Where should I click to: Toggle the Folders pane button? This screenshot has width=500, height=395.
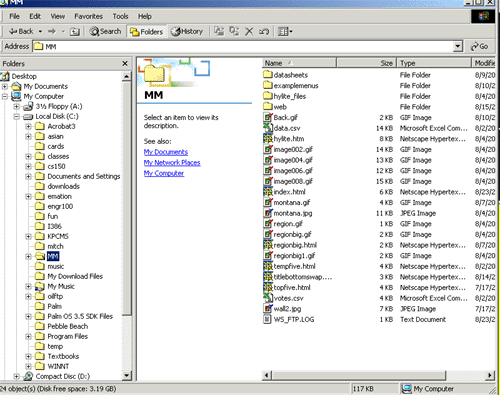pos(147,32)
